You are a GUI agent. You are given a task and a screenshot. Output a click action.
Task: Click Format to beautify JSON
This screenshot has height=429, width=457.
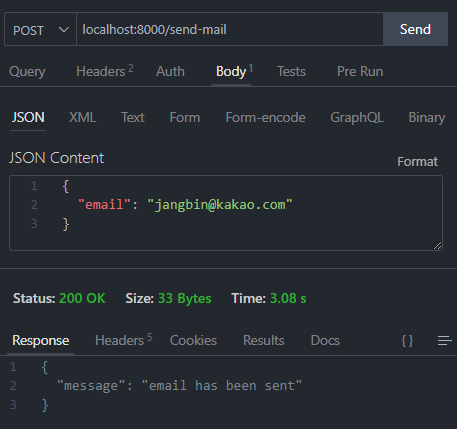click(417, 162)
